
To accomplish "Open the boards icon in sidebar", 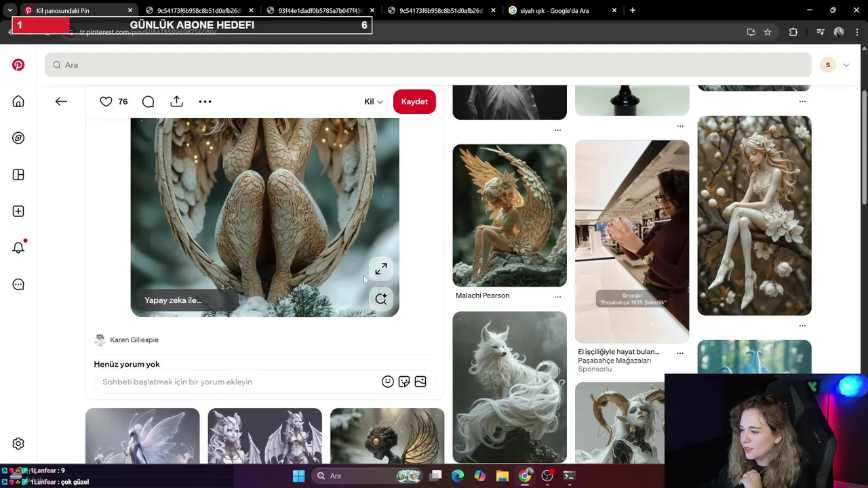I will tap(18, 175).
